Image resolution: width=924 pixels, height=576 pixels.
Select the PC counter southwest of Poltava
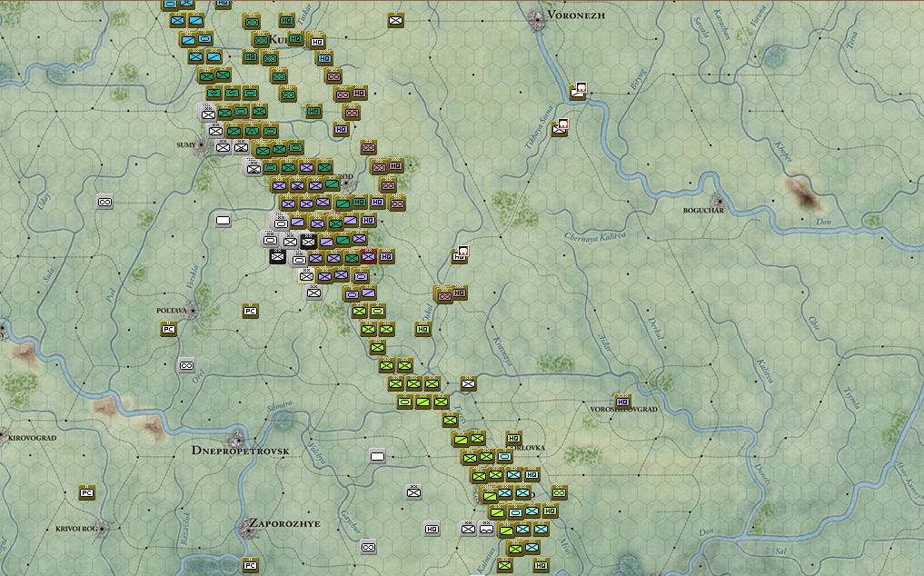(x=168, y=329)
